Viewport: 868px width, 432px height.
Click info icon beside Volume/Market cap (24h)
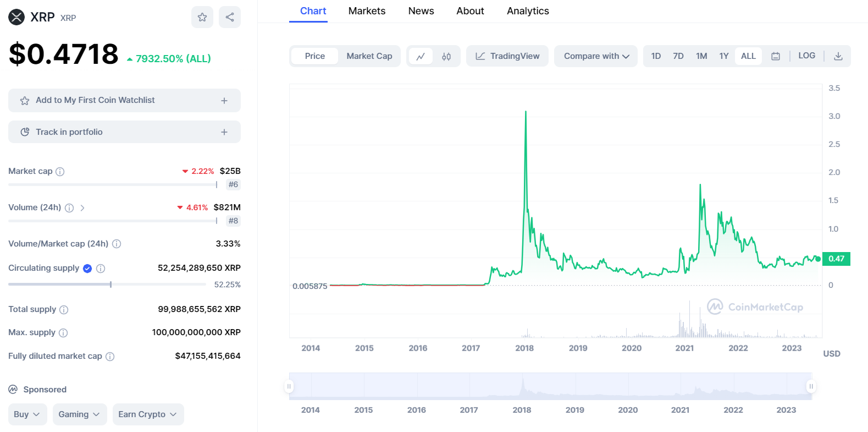pyautogui.click(x=117, y=244)
